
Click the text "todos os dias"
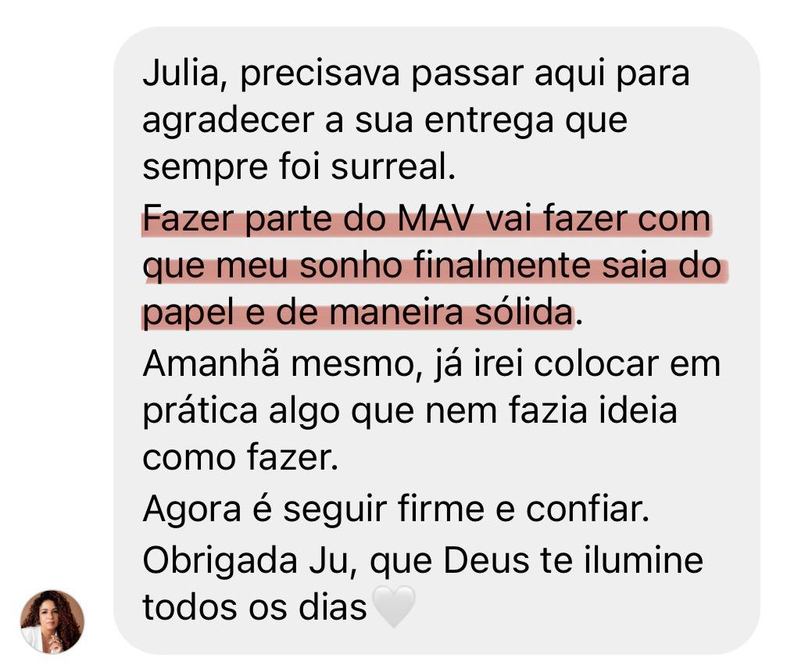pyautogui.click(x=255, y=607)
